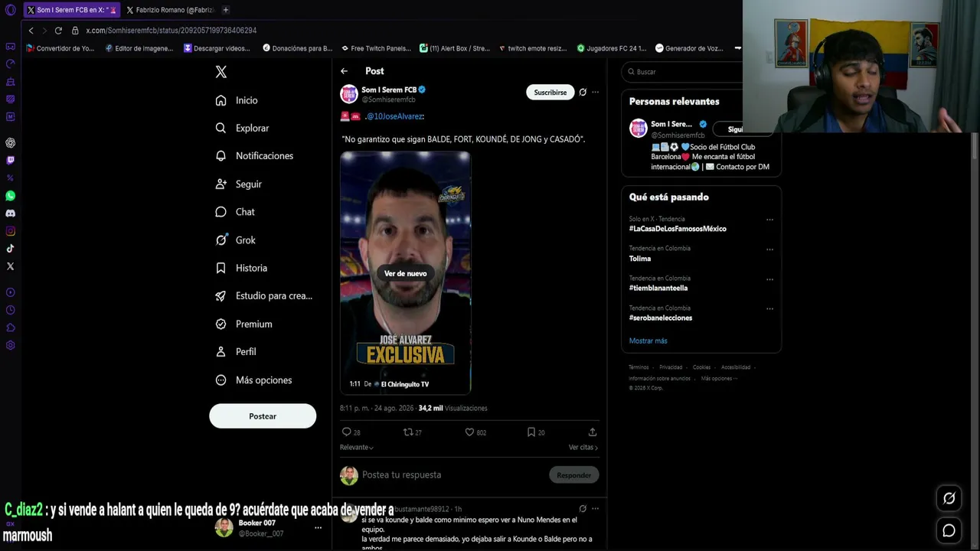Click Ver de nuevo on the video
The image size is (980, 551).
[406, 273]
